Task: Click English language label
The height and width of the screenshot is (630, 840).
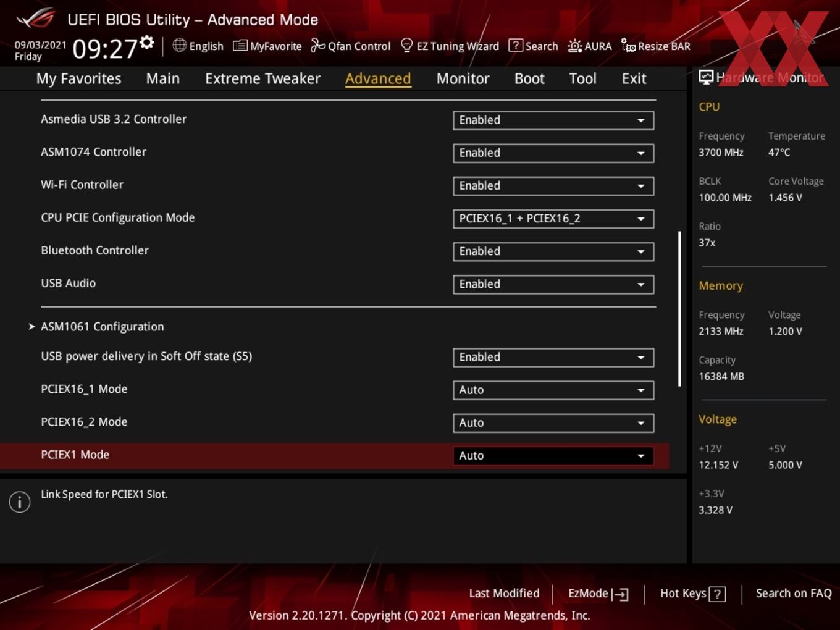Action: pyautogui.click(x=206, y=46)
